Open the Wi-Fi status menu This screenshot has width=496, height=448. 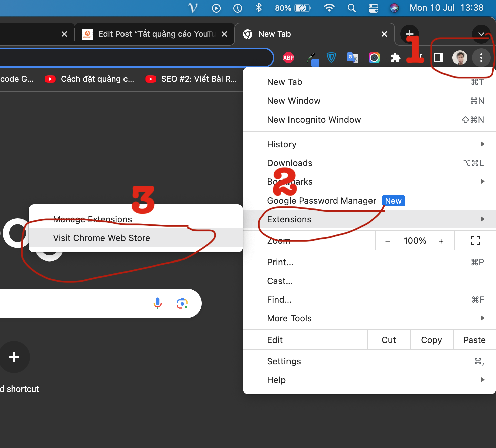coord(329,8)
